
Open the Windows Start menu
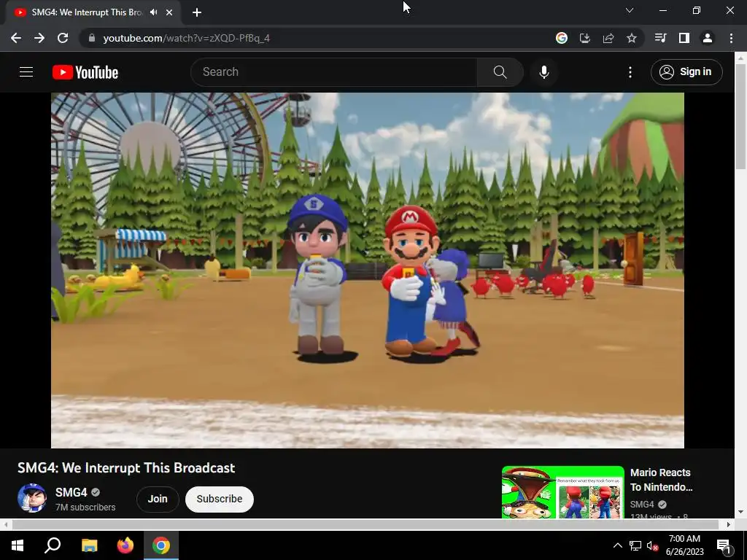pyautogui.click(x=18, y=545)
